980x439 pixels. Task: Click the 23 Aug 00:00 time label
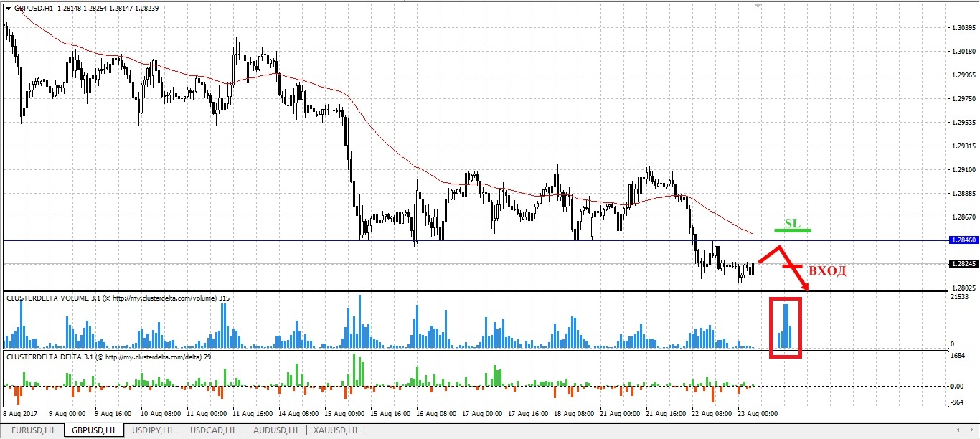[758, 414]
